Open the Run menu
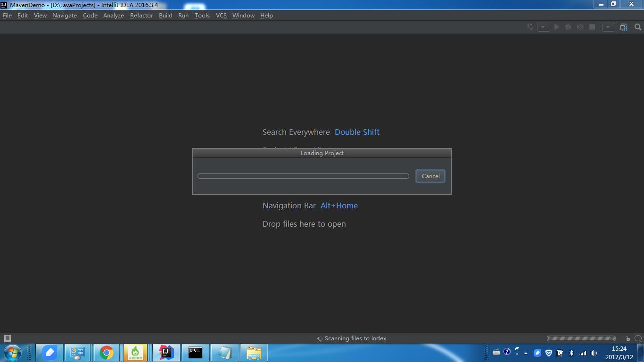Image resolution: width=644 pixels, height=362 pixels. point(183,15)
